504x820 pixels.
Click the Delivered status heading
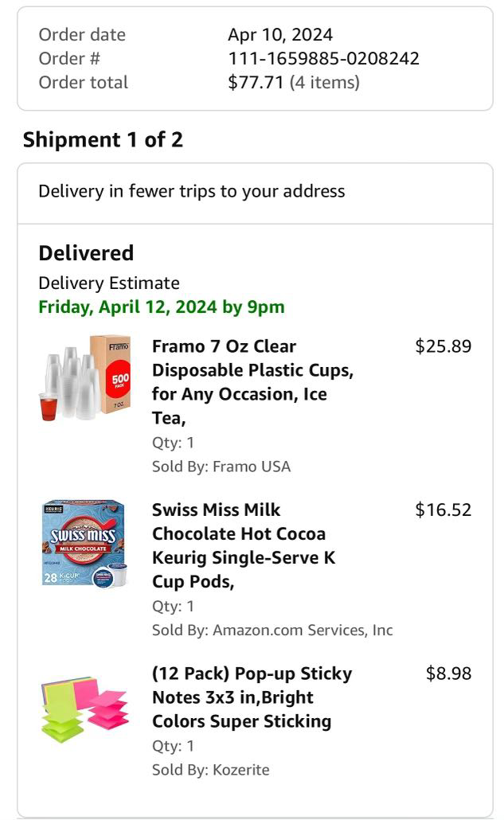86,253
